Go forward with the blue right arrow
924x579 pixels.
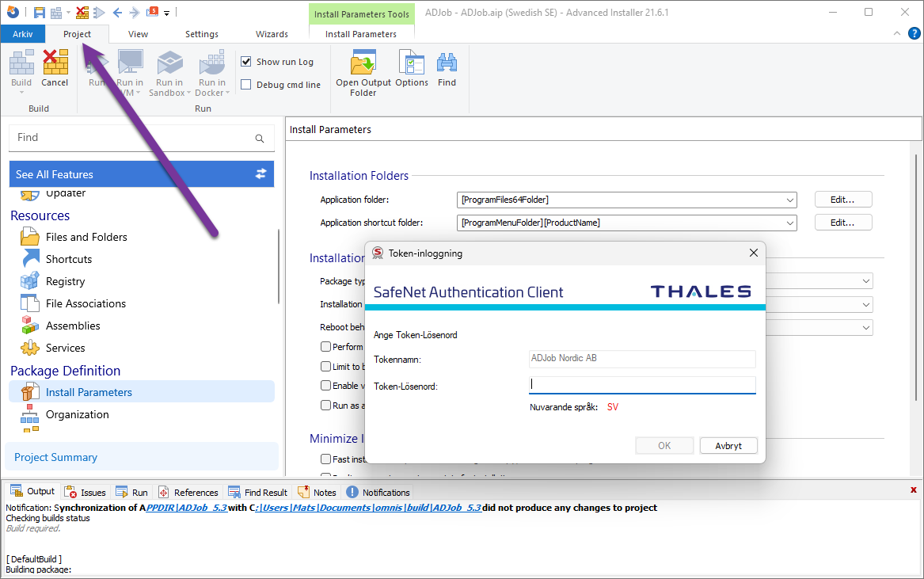click(135, 13)
